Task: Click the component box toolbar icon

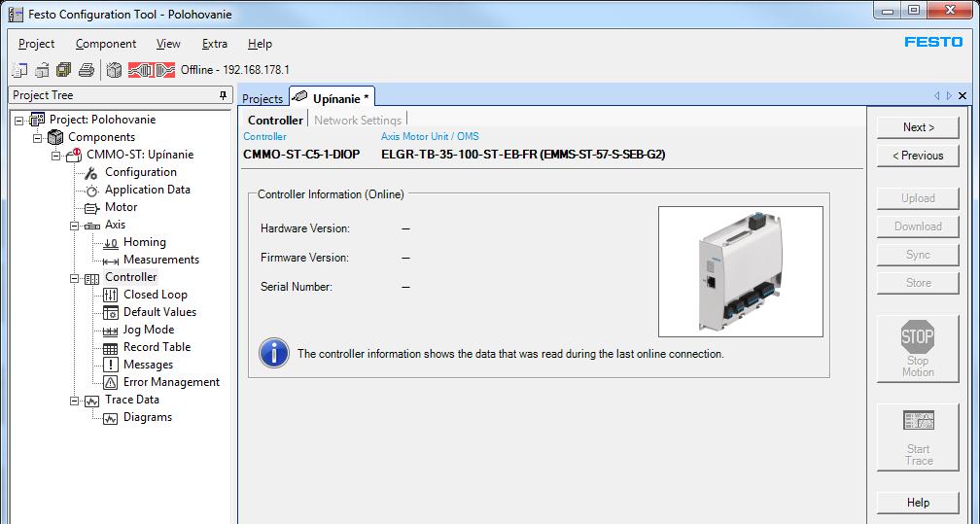Action: (114, 70)
